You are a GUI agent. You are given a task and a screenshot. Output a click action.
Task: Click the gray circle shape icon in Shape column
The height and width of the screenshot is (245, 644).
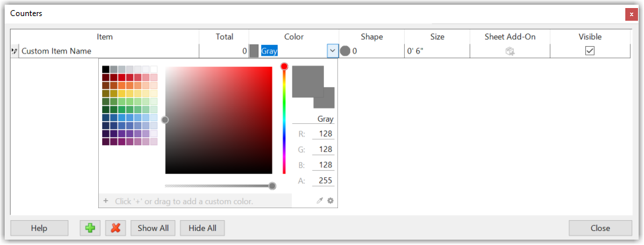(x=345, y=52)
